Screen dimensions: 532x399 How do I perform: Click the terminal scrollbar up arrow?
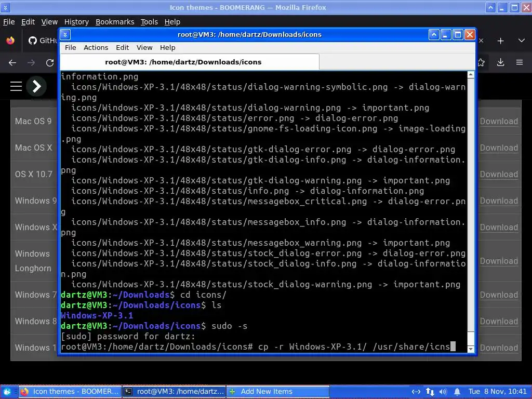click(471, 75)
